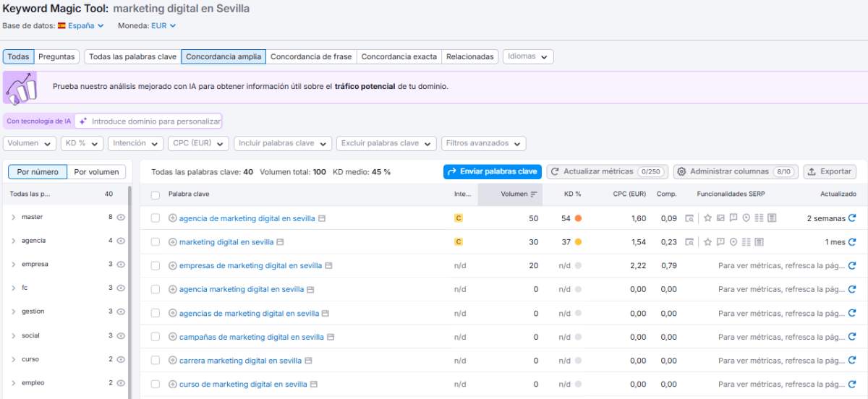Open keyword link campañas de marketing digital en sevilla
The width and height of the screenshot is (868, 399).
click(252, 337)
